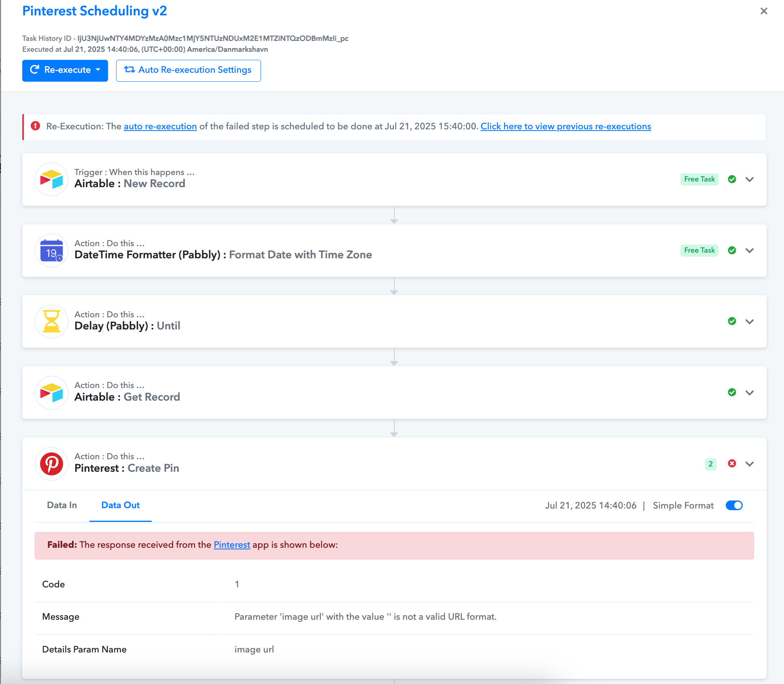Click the Delay (Pabbly) : Until title
Viewport: 784px width, 684px height.
point(127,326)
